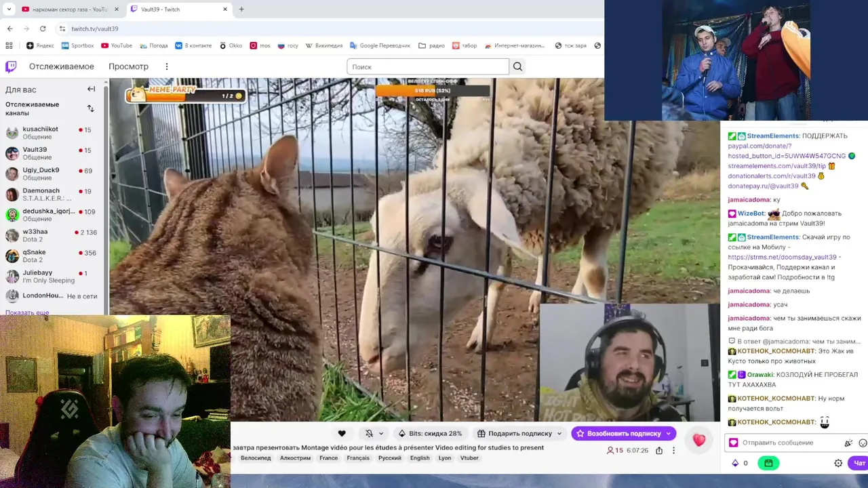Expand notification options chevron
The height and width of the screenshot is (488, 868).
pos(381,434)
